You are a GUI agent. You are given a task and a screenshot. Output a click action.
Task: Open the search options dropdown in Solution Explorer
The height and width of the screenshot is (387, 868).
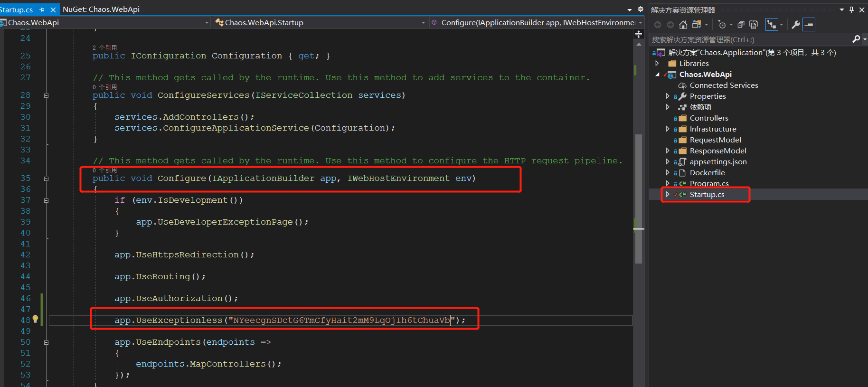(865, 39)
